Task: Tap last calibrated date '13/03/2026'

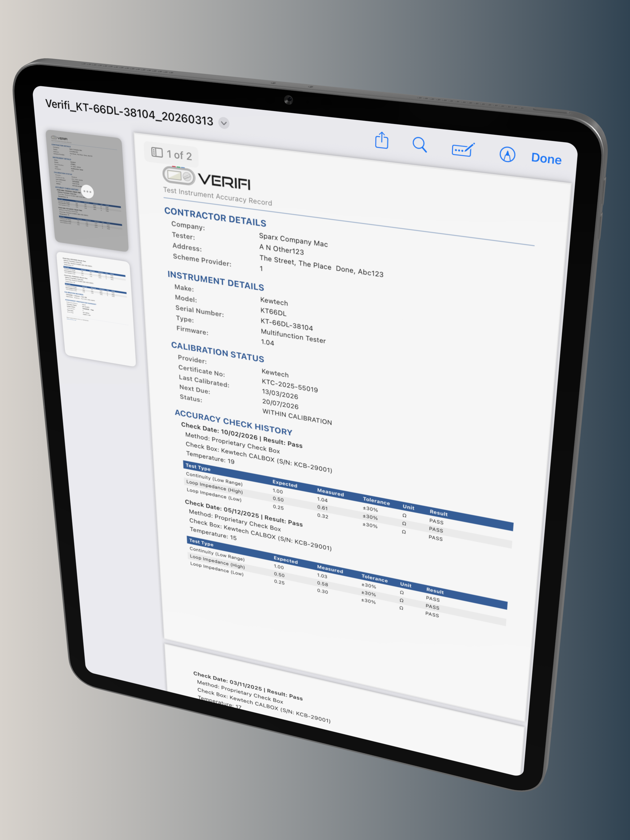Action: pos(280,394)
